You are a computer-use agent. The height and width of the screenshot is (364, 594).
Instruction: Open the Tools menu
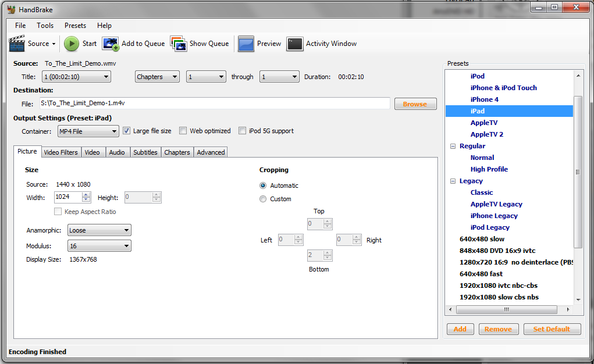(45, 26)
